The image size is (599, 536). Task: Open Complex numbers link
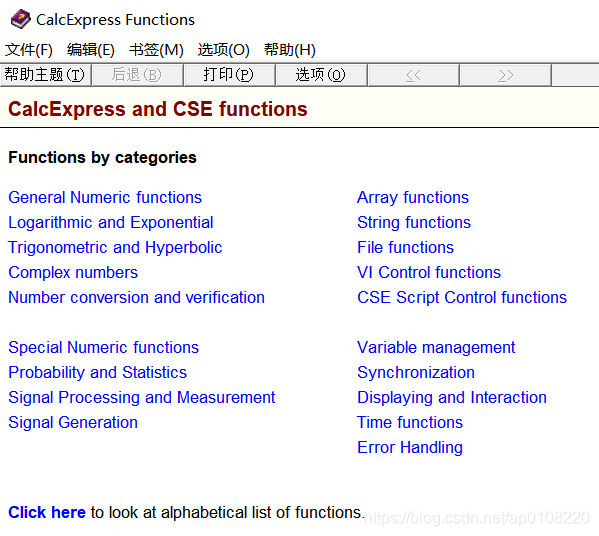[73, 273]
